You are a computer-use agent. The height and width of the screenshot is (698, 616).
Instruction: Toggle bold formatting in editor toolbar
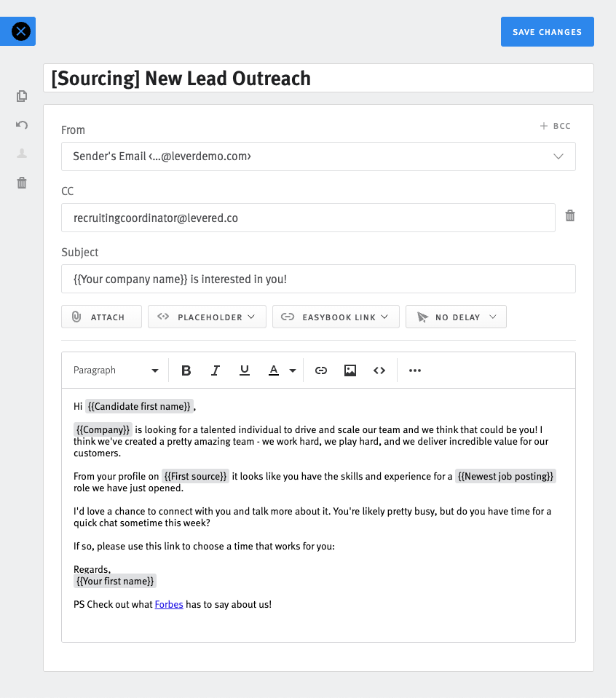tap(186, 370)
